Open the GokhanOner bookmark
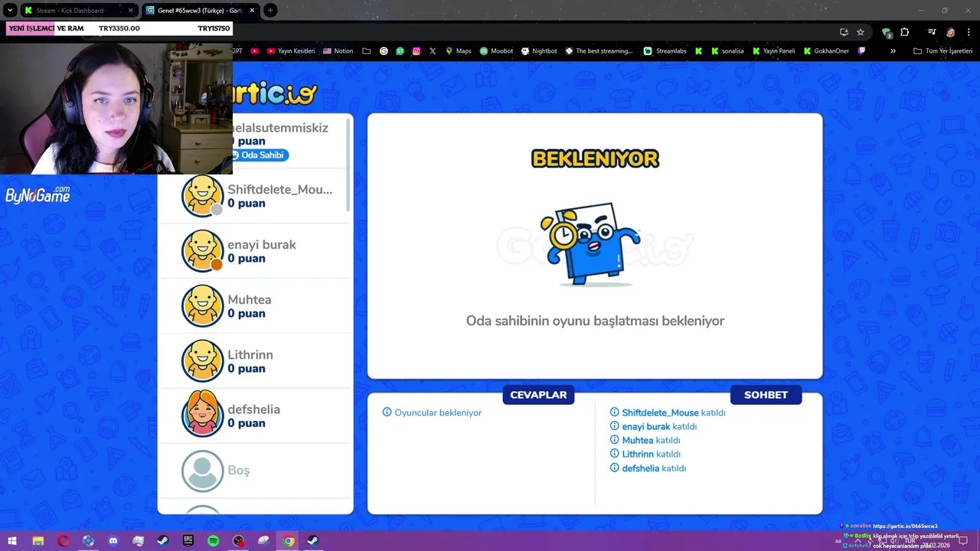The width and height of the screenshot is (980, 551). click(826, 51)
